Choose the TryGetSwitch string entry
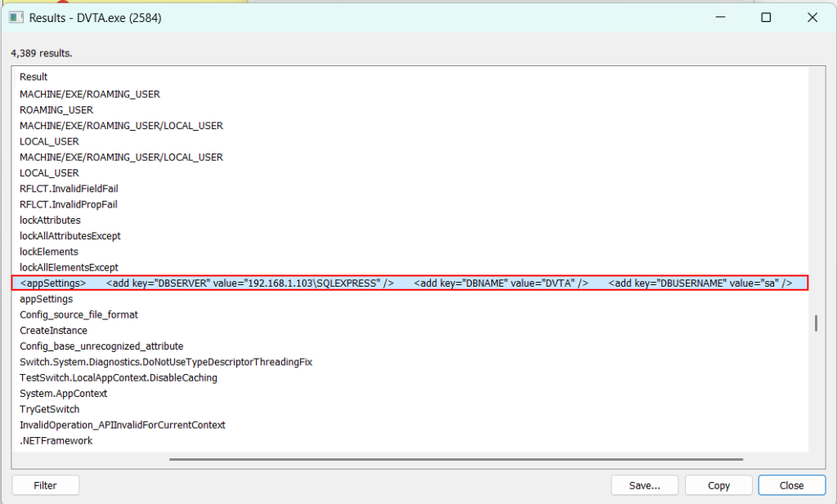Viewport: 837px width, 504px height. tap(49, 409)
